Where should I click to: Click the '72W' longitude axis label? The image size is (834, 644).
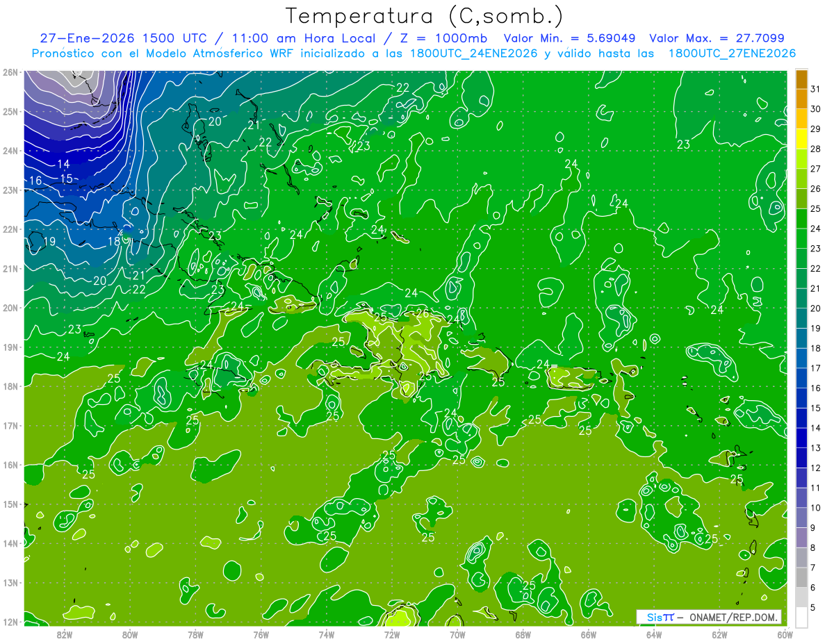click(391, 634)
